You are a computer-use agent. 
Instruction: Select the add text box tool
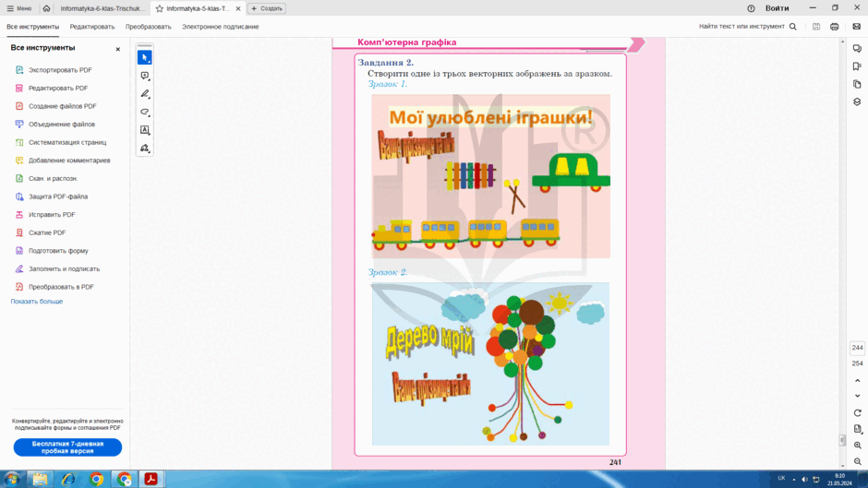(x=144, y=130)
